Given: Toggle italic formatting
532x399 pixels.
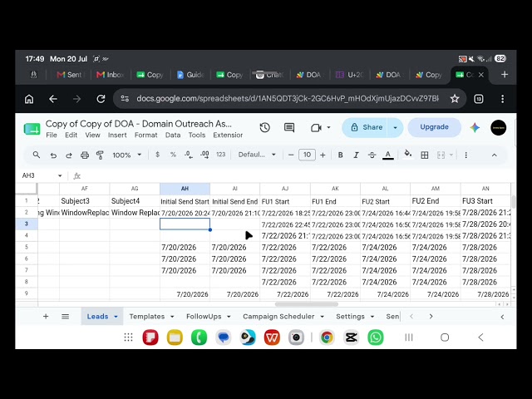Looking at the screenshot, I should tap(356, 155).
